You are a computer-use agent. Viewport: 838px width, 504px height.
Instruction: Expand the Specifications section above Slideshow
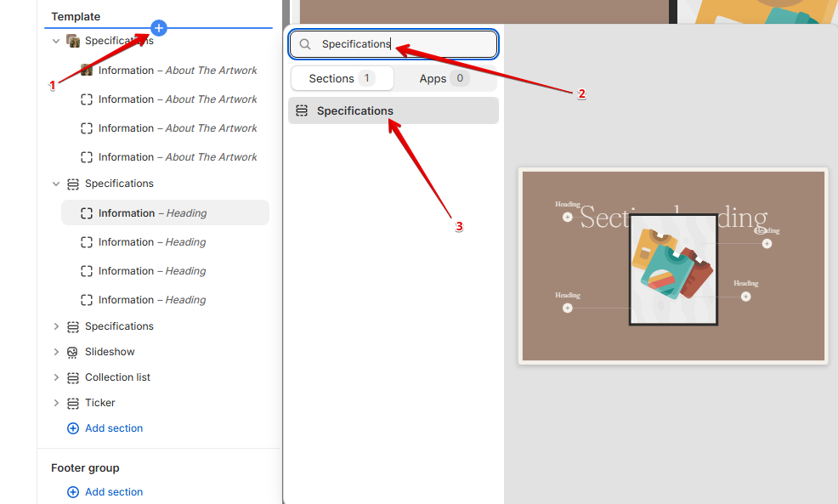point(56,326)
